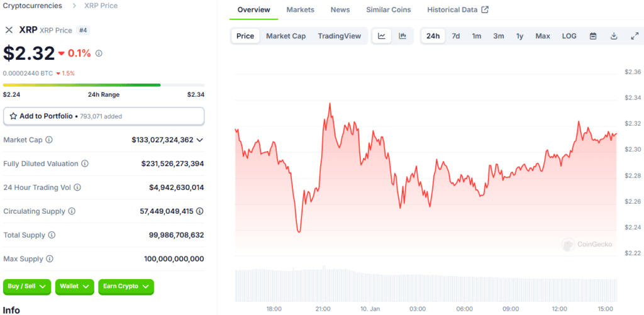Viewport: 644px width, 315px height.
Task: Click the 24h Range progress bar
Action: (104, 85)
